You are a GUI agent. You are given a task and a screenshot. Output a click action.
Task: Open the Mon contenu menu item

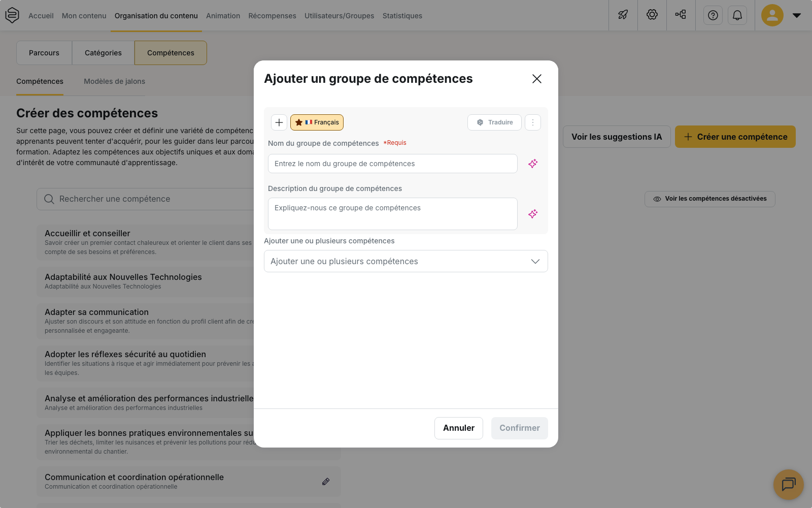[84, 16]
